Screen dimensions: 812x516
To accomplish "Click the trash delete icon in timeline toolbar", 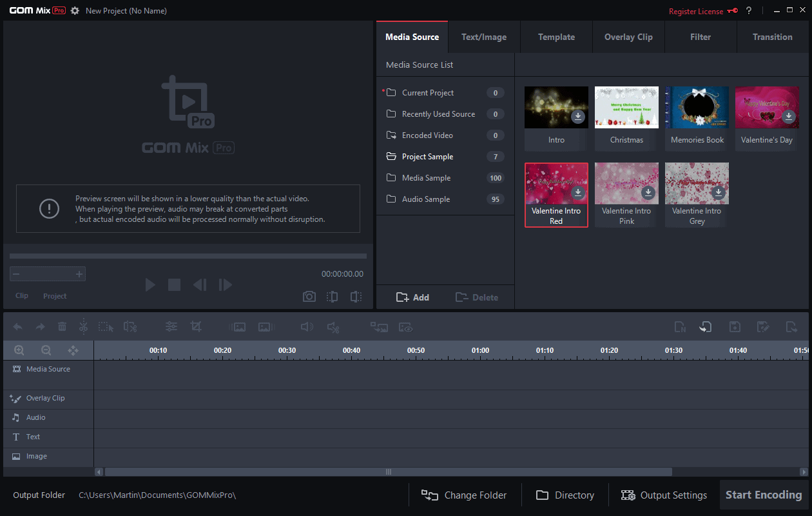I will pyautogui.click(x=62, y=327).
